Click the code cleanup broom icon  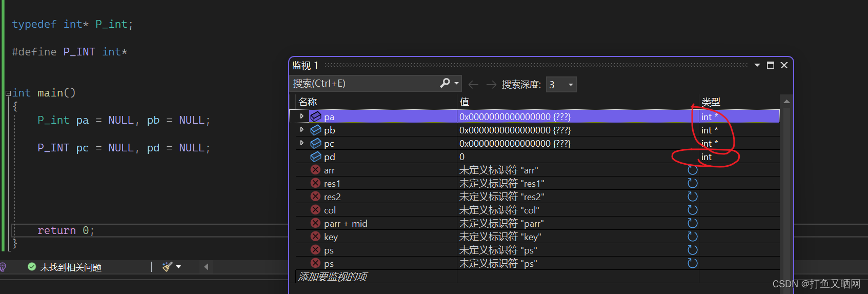point(167,267)
